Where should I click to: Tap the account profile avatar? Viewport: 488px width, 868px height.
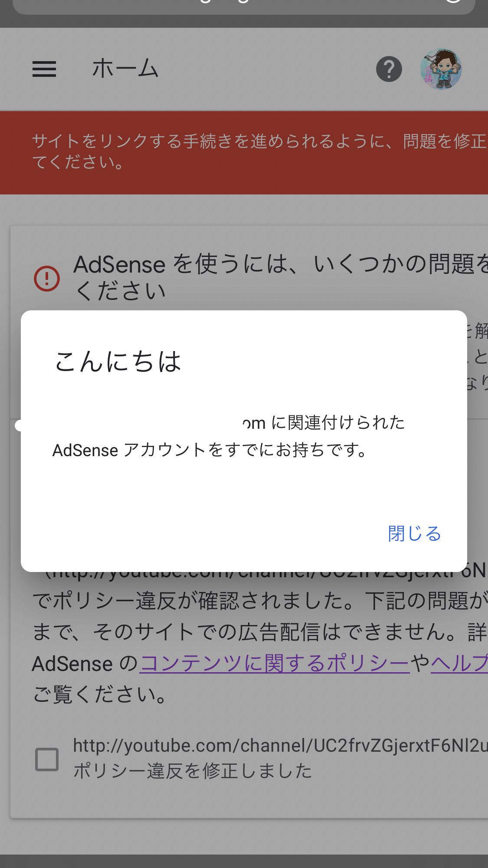(441, 69)
